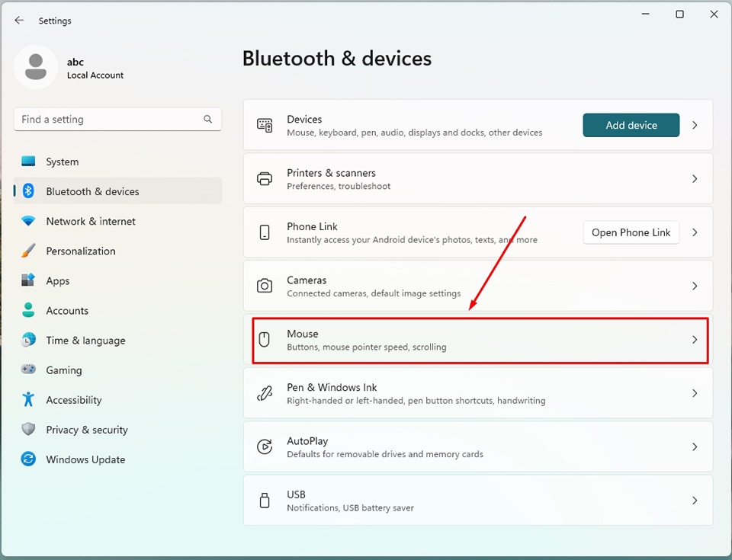Go to the Apps category
This screenshot has width=732, height=560.
tap(117, 280)
